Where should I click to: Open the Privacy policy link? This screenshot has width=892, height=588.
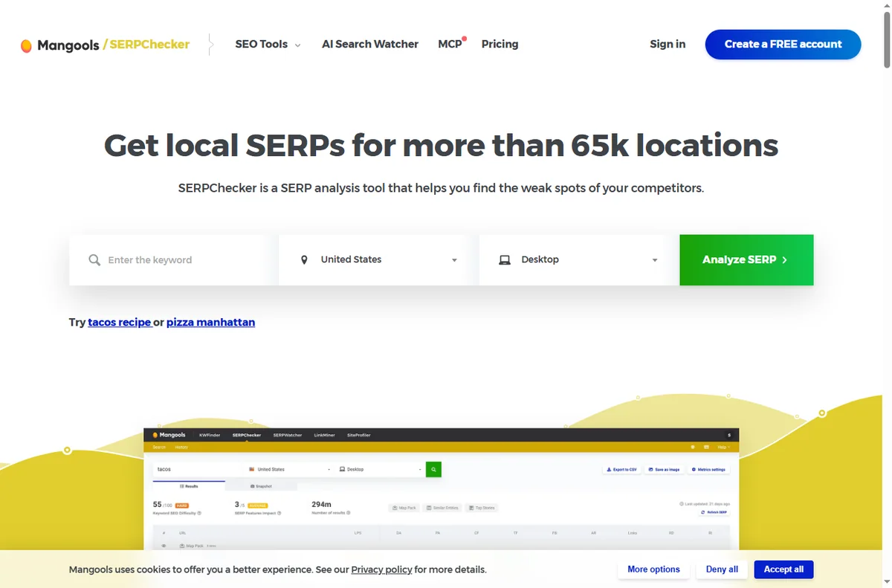(x=381, y=569)
